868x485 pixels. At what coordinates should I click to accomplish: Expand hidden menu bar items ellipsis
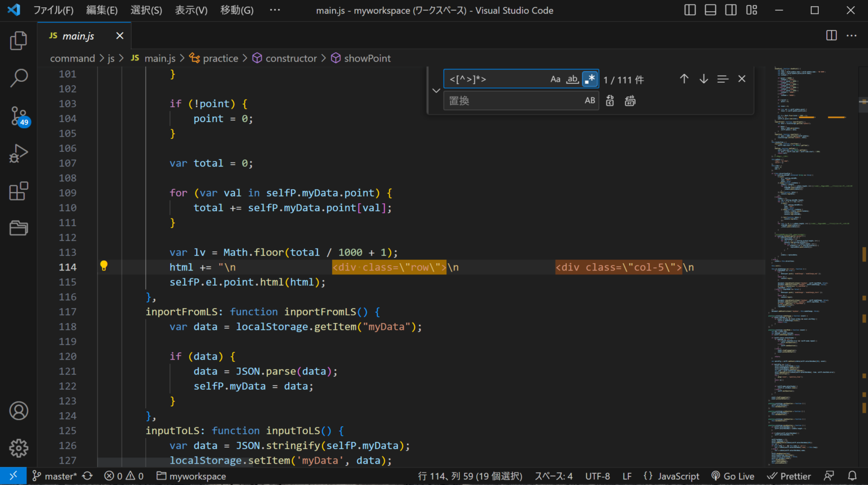pyautogui.click(x=275, y=10)
